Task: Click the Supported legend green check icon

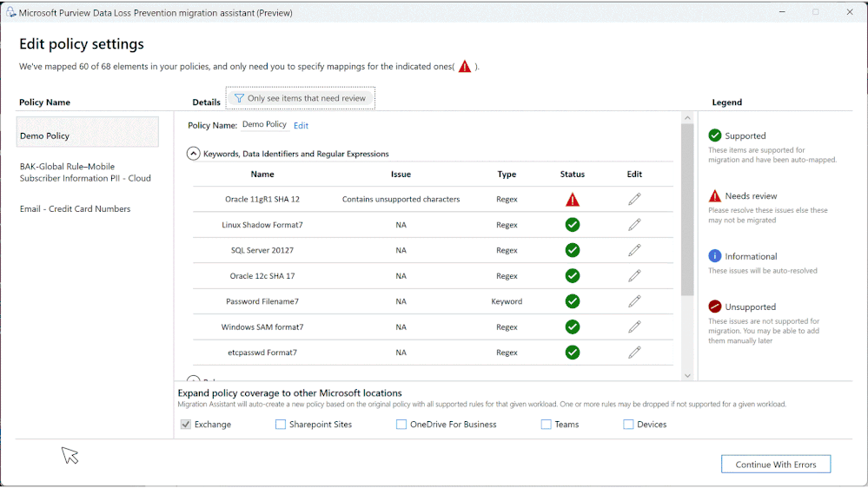Action: (x=715, y=135)
